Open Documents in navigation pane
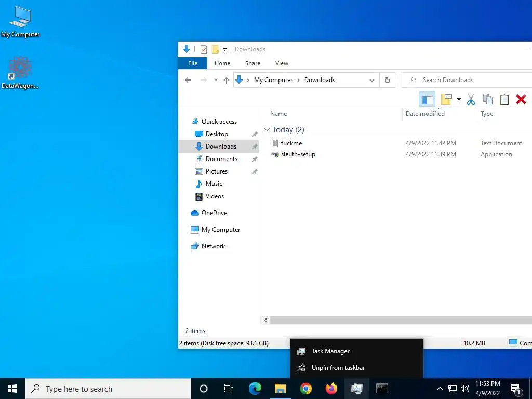Screen dimensions: 532x399 pyautogui.click(x=221, y=159)
